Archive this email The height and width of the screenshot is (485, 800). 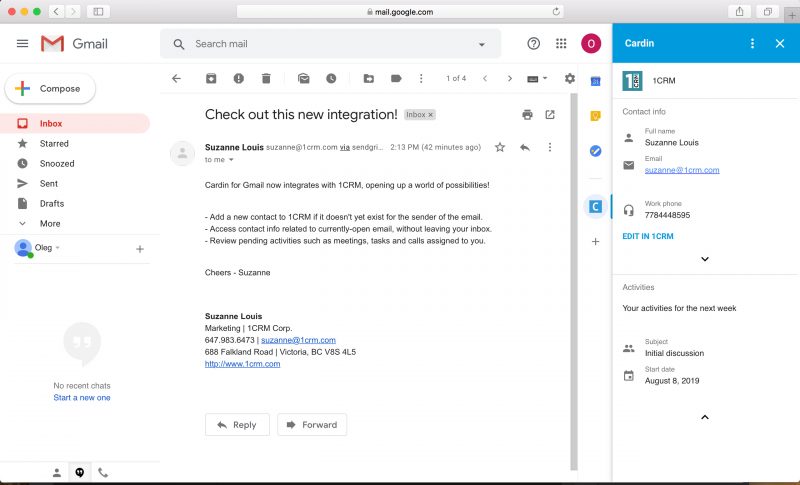click(211, 79)
